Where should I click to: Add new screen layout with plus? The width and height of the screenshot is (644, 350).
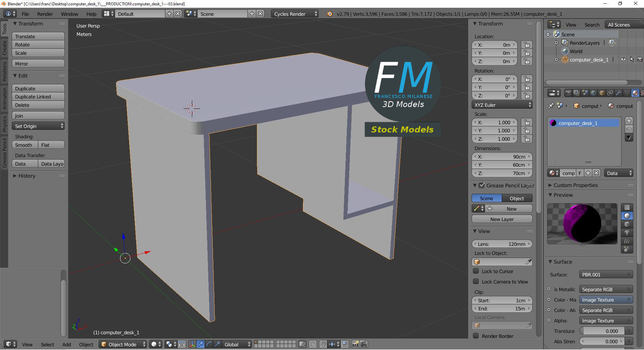169,14
